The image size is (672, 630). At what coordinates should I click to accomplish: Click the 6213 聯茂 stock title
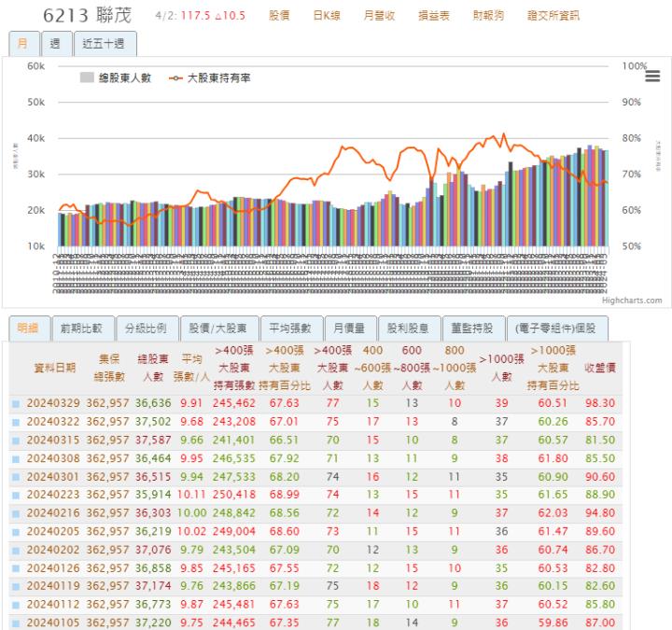tap(87, 16)
